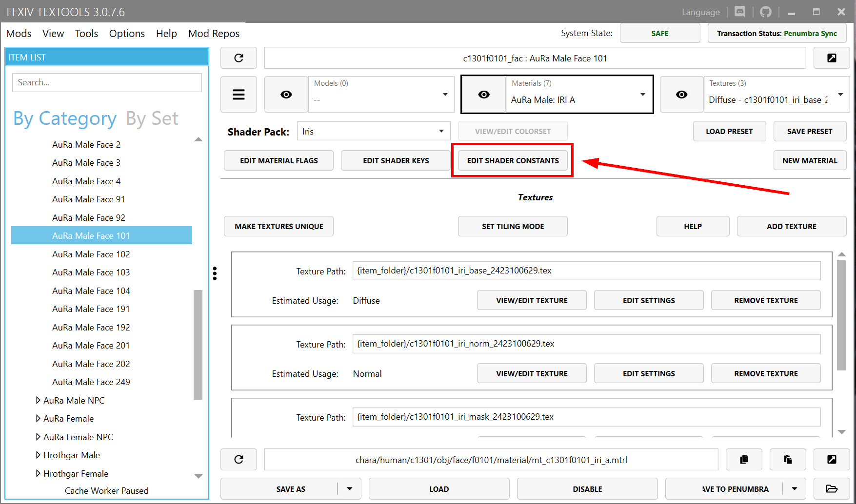Click the textures Help button
This screenshot has width=856, height=504.
click(x=693, y=226)
